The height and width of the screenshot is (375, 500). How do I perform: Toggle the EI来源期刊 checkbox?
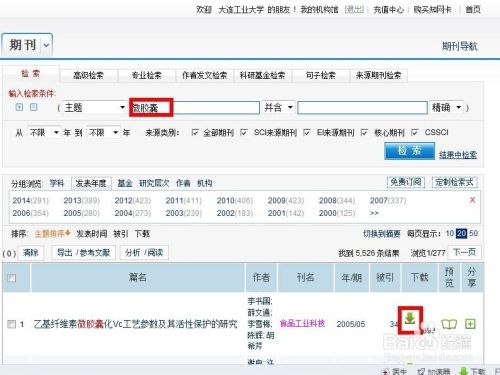point(306,133)
